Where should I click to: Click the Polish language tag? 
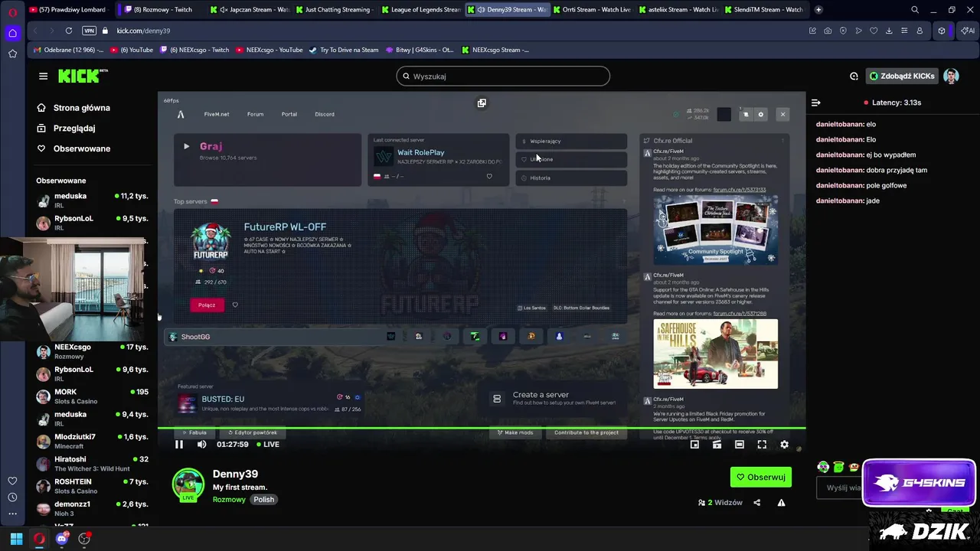pos(263,500)
